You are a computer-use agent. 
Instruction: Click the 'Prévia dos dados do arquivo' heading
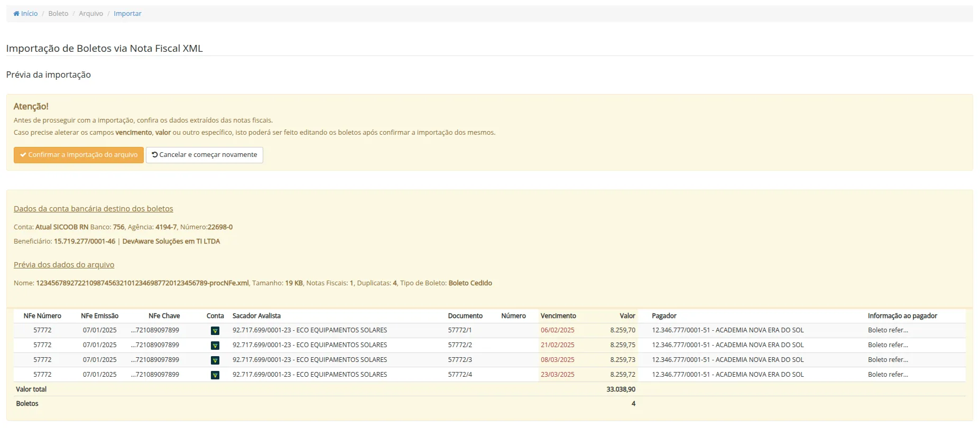(x=64, y=265)
